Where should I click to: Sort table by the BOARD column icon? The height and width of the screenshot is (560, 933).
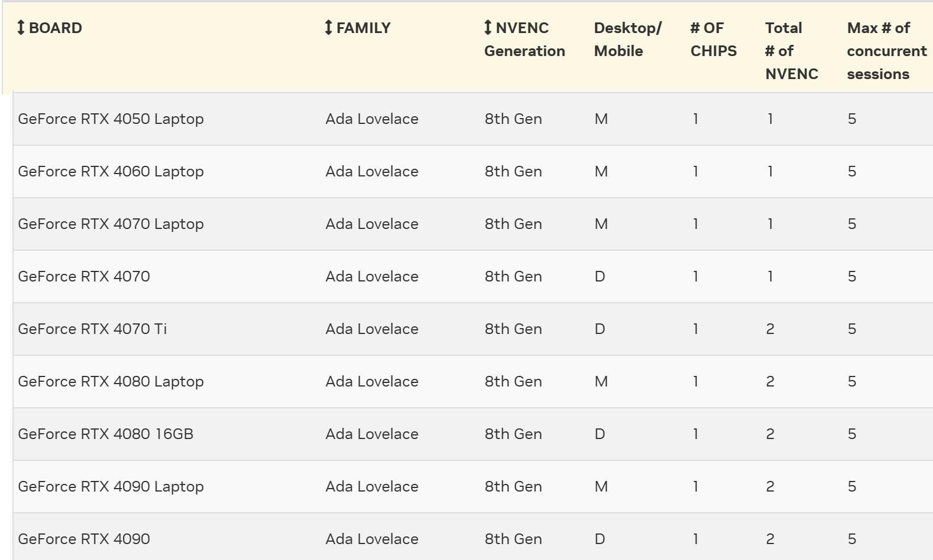pyautogui.click(x=21, y=28)
